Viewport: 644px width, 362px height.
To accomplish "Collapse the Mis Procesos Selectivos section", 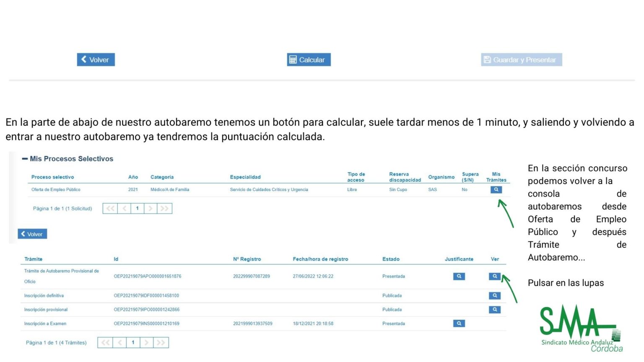I will 25,158.
